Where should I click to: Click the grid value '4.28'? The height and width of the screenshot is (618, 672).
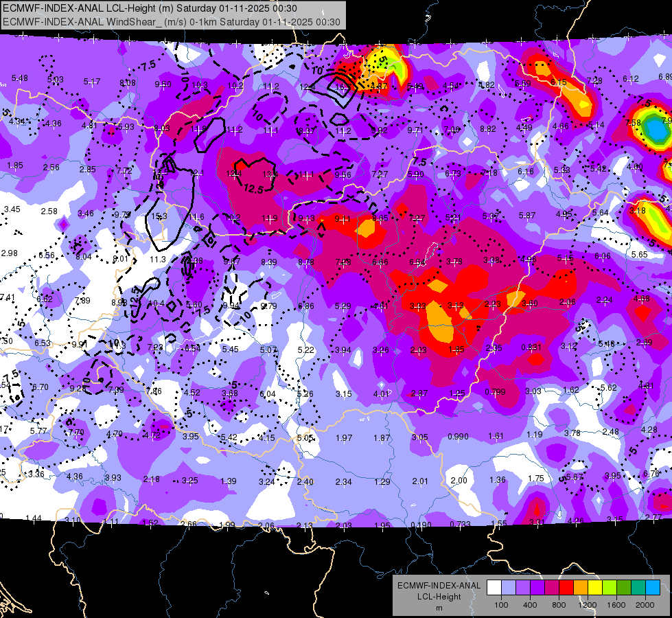[649, 429]
